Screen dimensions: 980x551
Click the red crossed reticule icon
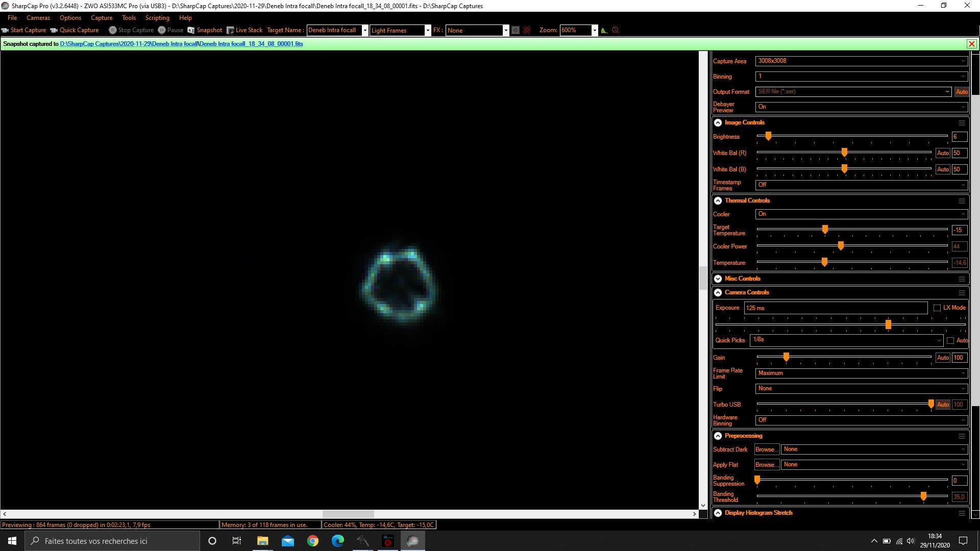[527, 30]
